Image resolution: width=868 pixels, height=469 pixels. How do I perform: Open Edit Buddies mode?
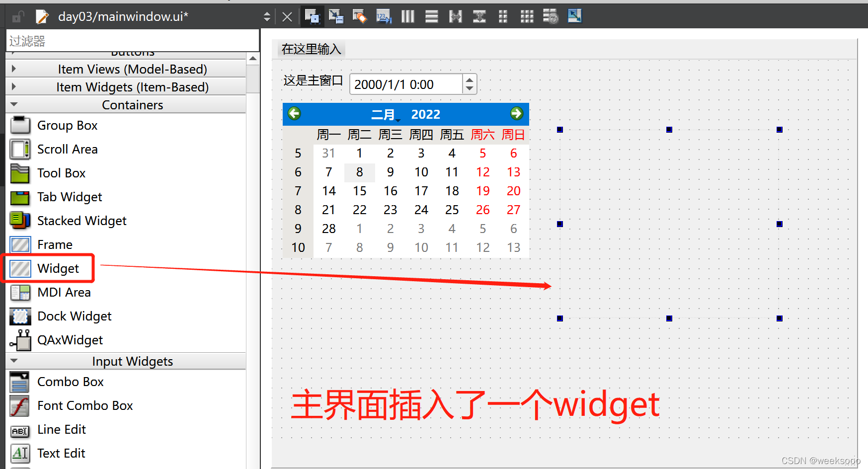coord(359,16)
